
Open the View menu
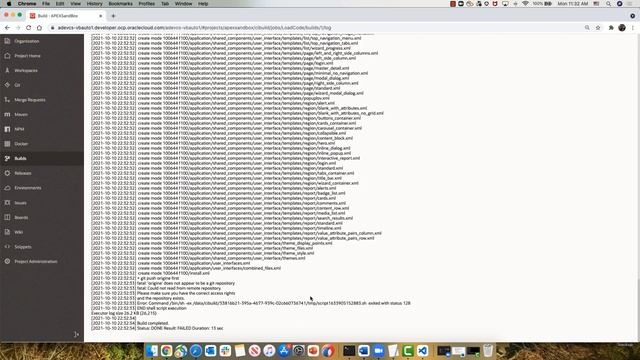(76, 4)
